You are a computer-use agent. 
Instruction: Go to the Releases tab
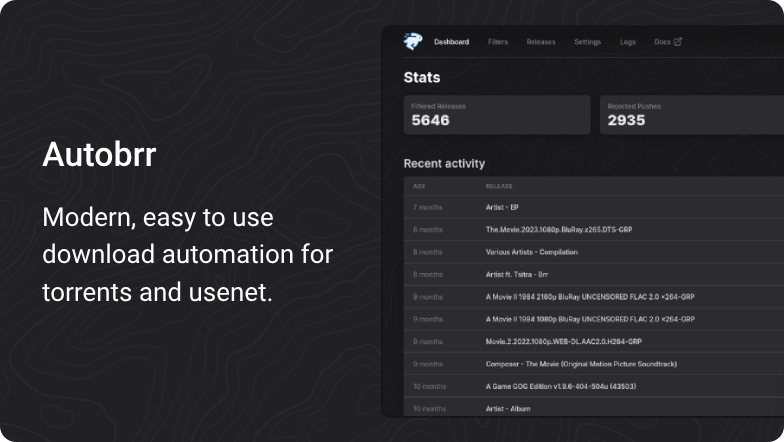541,42
